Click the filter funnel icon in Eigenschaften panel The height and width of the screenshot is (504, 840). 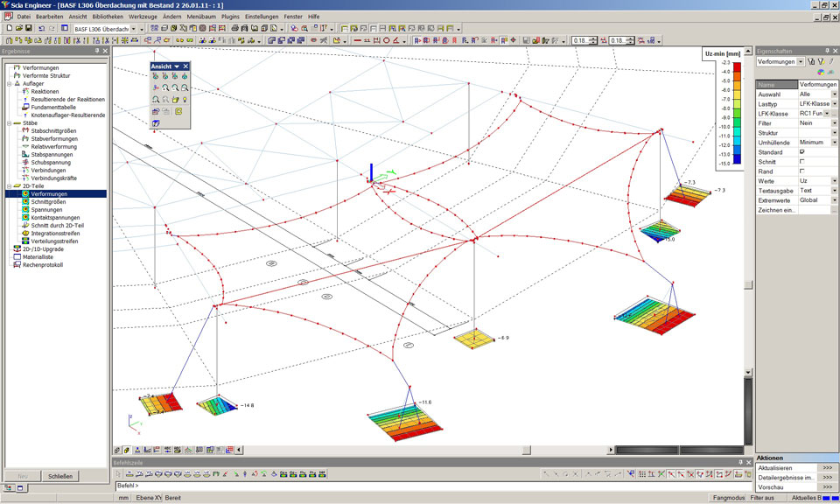pyautogui.click(x=822, y=62)
